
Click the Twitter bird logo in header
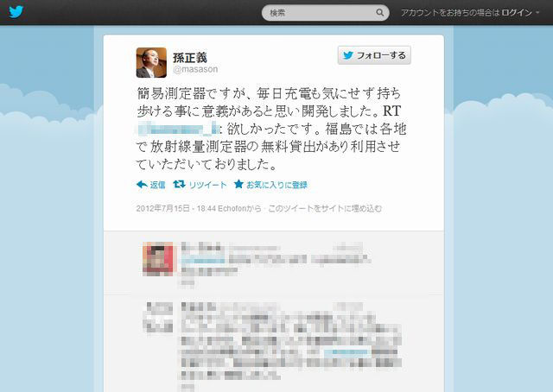16,12
